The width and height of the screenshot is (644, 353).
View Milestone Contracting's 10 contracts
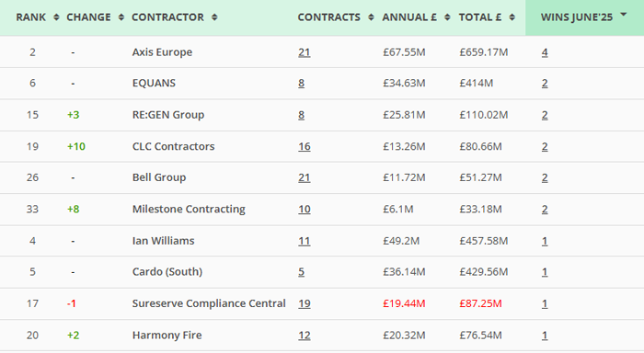click(305, 210)
